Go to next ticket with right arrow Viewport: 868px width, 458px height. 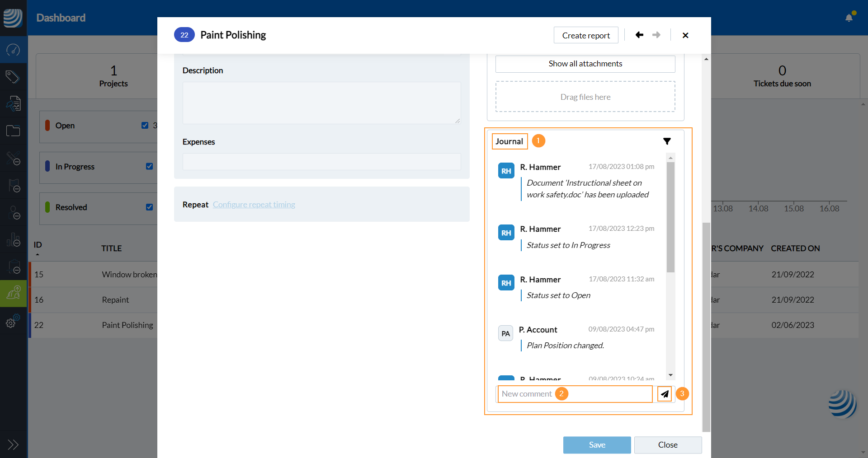[x=656, y=35]
